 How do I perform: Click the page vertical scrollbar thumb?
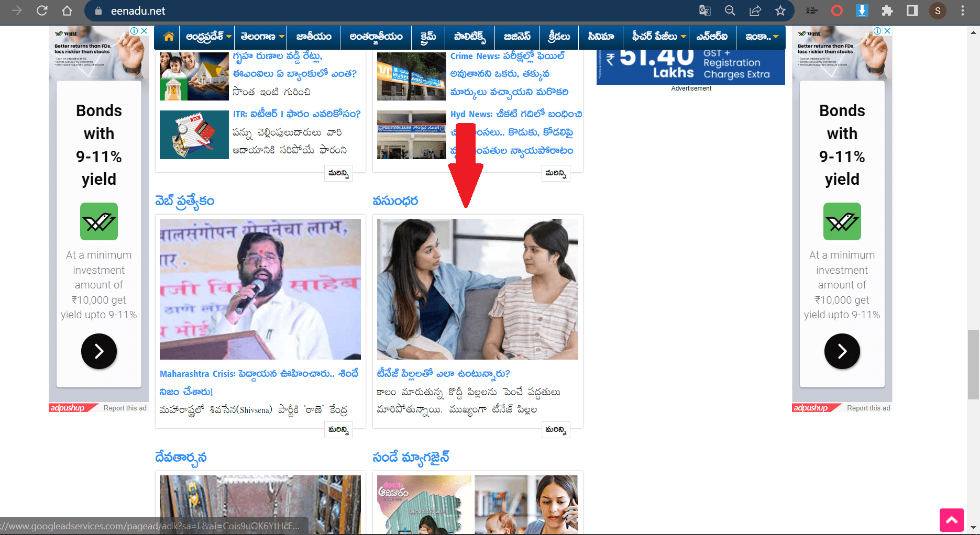point(973,365)
